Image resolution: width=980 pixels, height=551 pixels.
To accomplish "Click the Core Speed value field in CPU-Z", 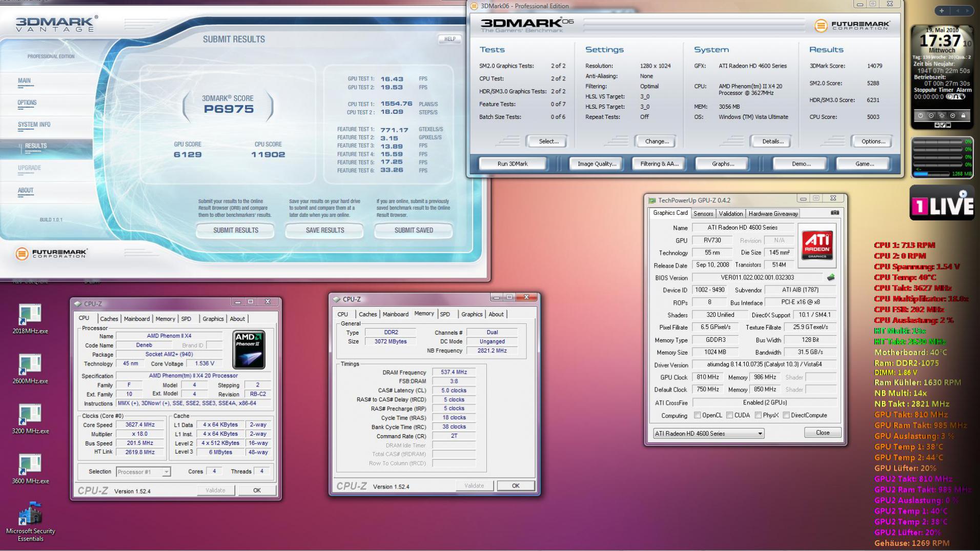I will [140, 425].
